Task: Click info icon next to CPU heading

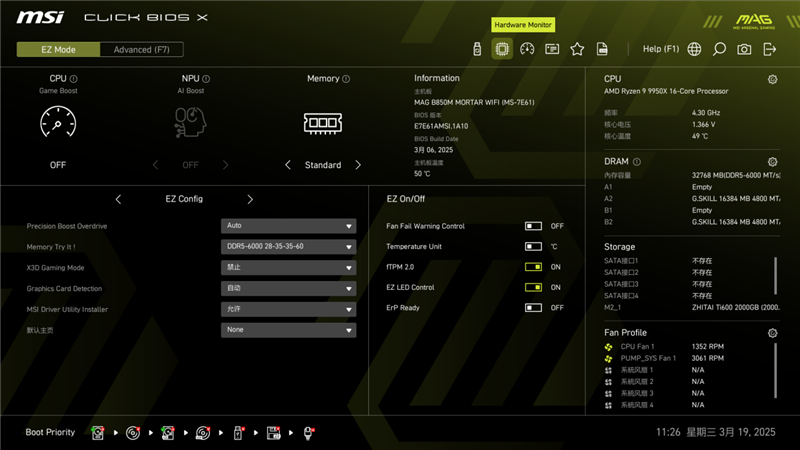Action: tap(73, 79)
